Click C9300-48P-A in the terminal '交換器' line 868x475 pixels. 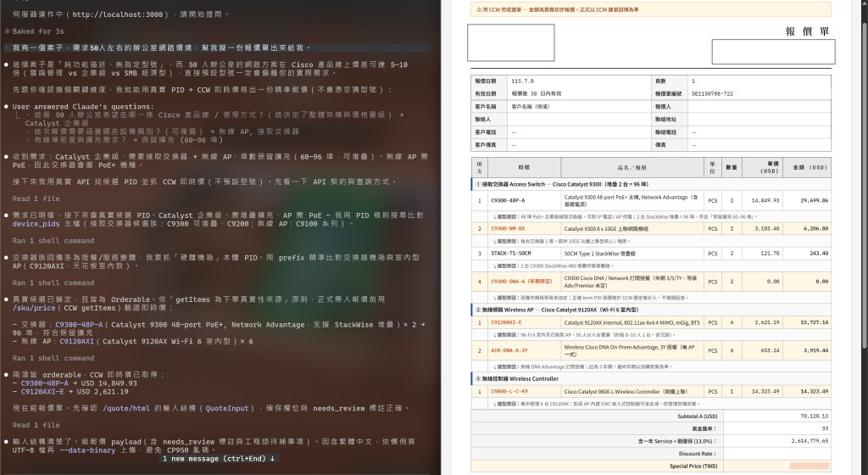(79, 324)
